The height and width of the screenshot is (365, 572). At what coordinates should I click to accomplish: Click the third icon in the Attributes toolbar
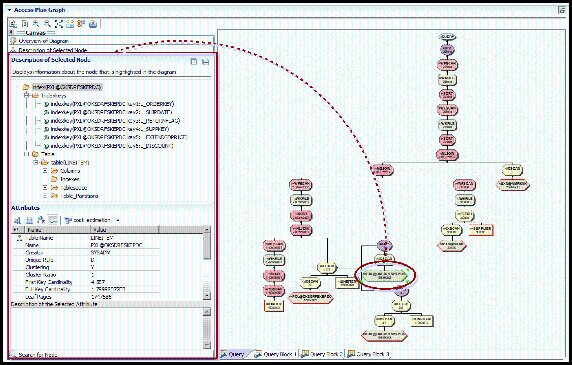tap(41, 220)
